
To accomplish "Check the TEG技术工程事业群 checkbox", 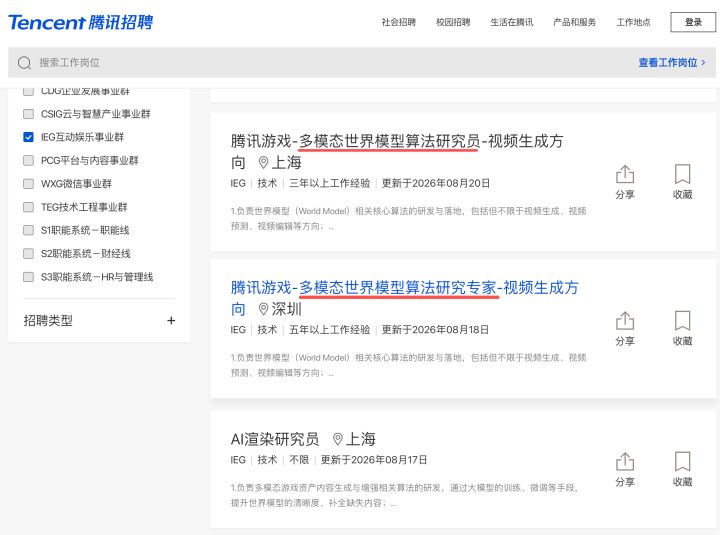I will (28, 207).
